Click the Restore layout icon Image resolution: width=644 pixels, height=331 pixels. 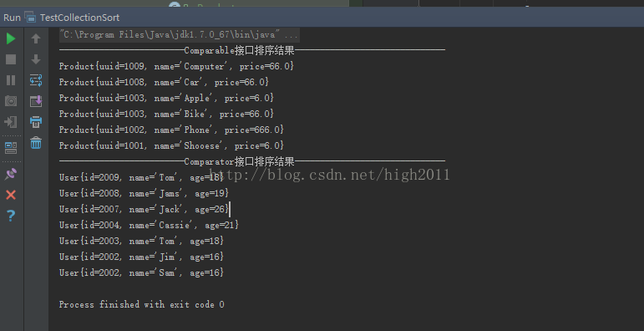(11, 148)
